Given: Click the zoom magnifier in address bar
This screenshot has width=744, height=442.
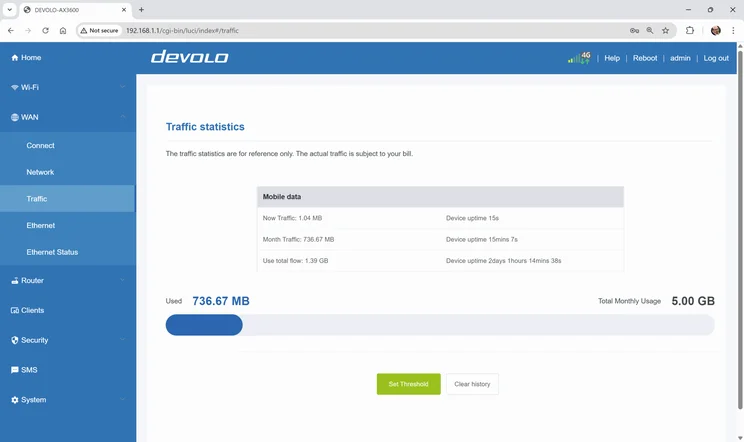Looking at the screenshot, I should click(x=650, y=31).
